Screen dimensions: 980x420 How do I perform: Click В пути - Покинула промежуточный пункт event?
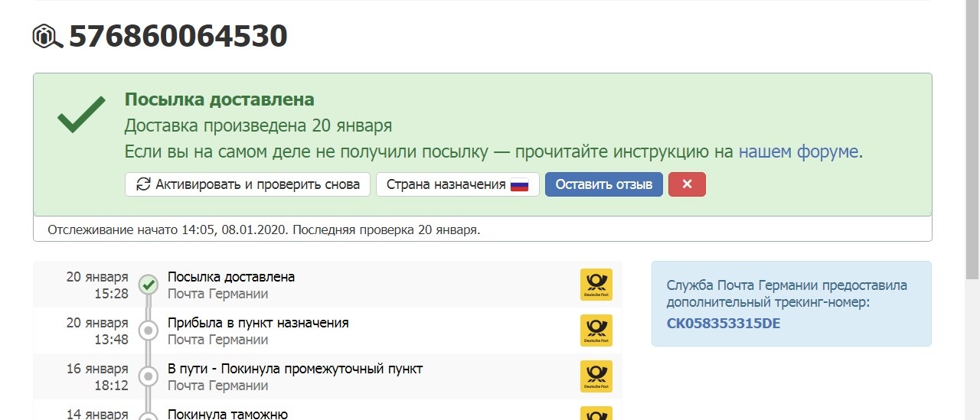click(295, 369)
